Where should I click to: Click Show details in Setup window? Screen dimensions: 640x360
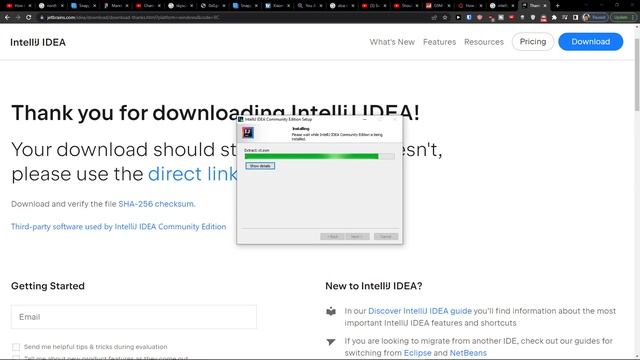point(260,166)
